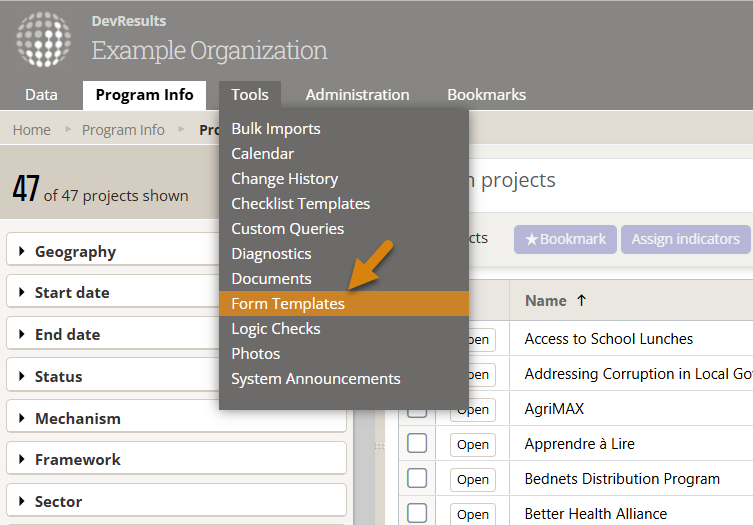
Task: Expand the Status filter
Action: point(58,377)
